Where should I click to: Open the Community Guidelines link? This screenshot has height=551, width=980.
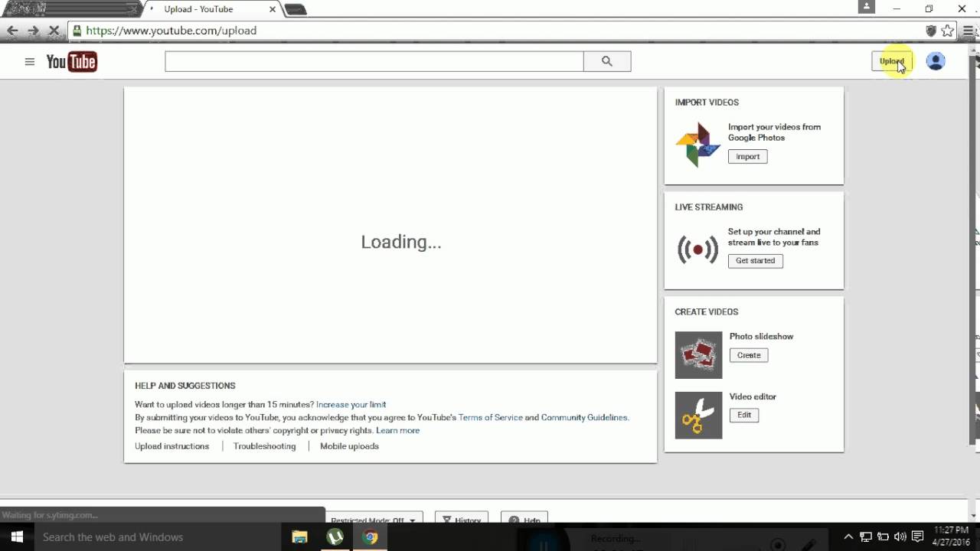585,417
